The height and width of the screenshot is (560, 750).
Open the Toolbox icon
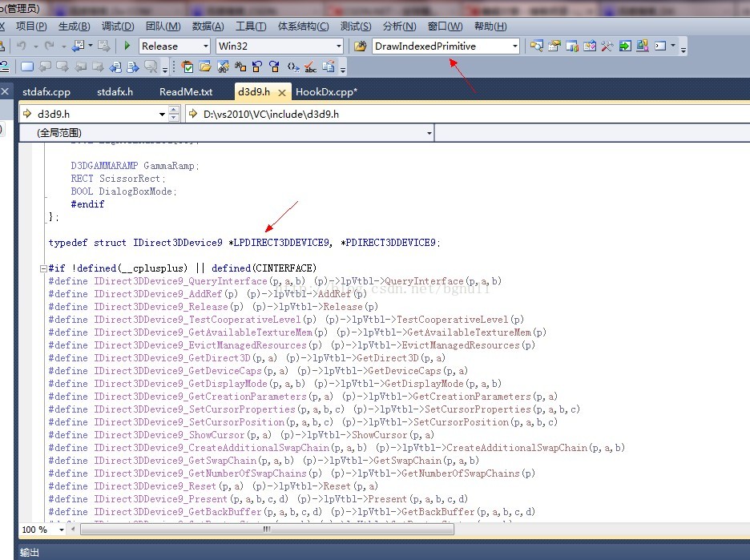pos(590,46)
